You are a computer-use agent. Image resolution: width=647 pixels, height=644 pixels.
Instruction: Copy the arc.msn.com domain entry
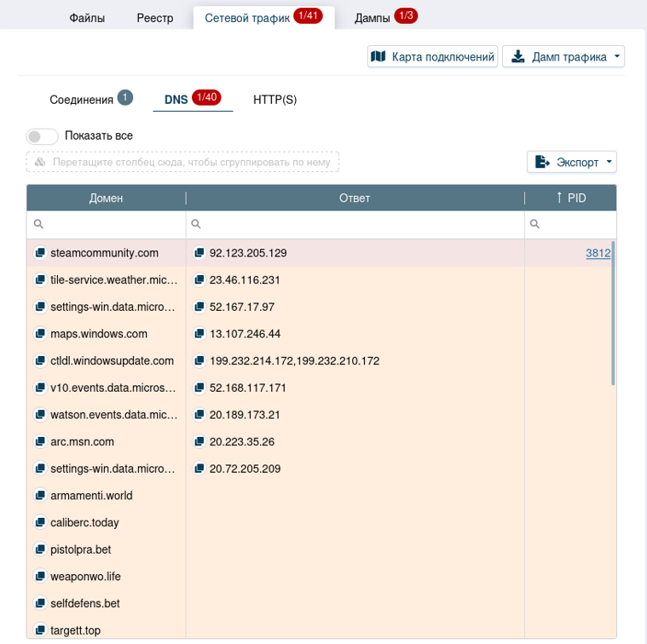39,442
